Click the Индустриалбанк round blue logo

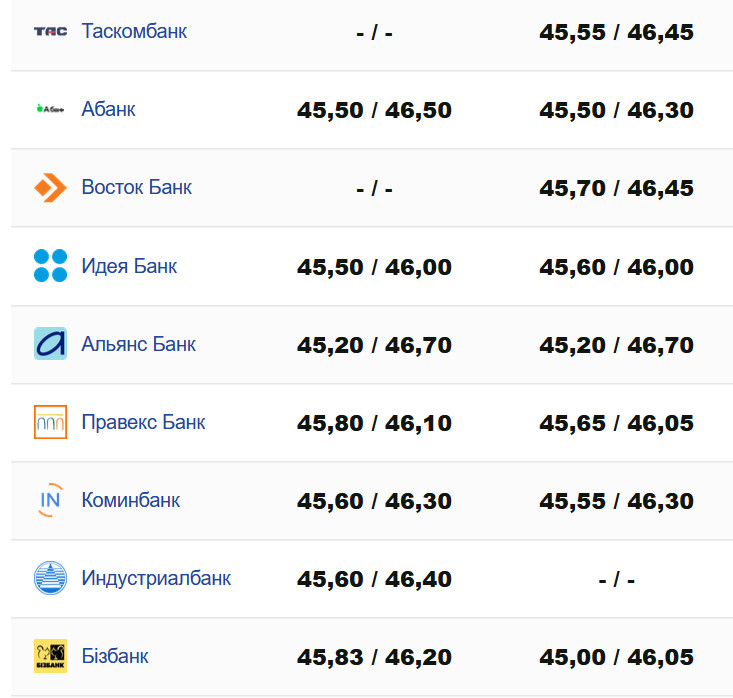pyautogui.click(x=50, y=578)
